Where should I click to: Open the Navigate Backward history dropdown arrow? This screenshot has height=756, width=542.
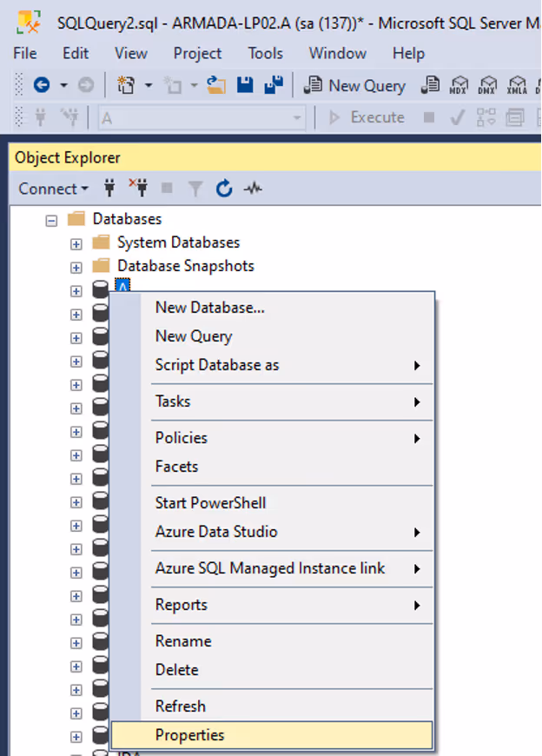(x=63, y=85)
